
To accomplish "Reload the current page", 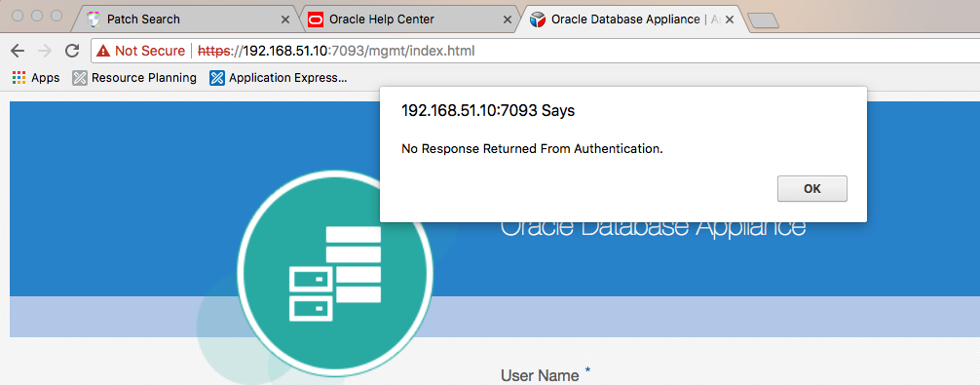I will coord(72,51).
